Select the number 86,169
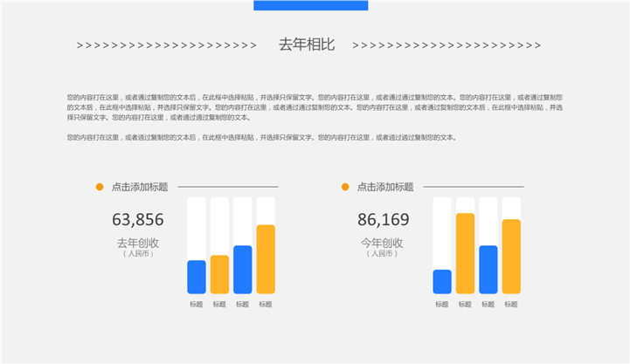 pyautogui.click(x=384, y=220)
